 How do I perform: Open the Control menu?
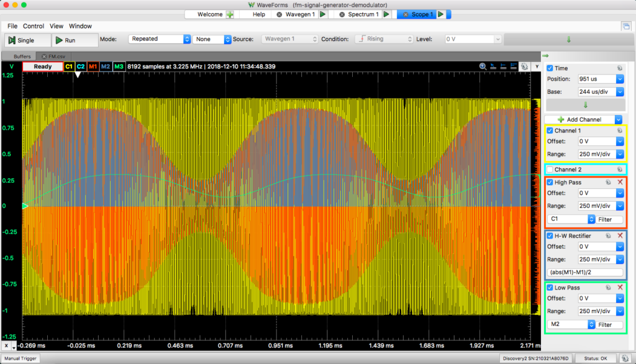33,26
